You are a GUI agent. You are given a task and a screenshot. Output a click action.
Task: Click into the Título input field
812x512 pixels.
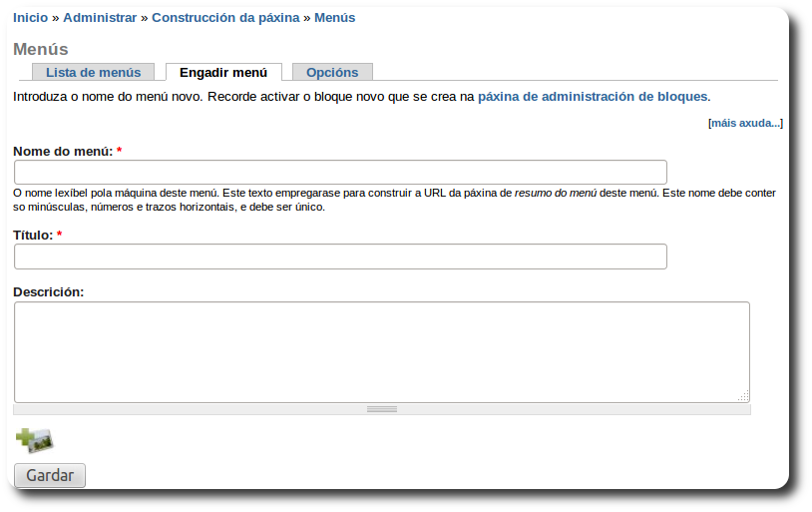click(x=340, y=256)
